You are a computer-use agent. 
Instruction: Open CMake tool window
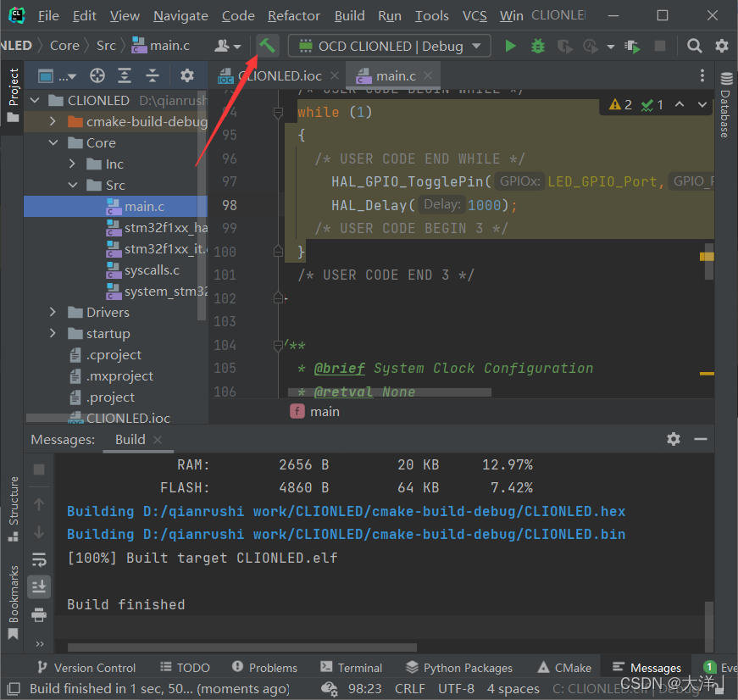564,668
